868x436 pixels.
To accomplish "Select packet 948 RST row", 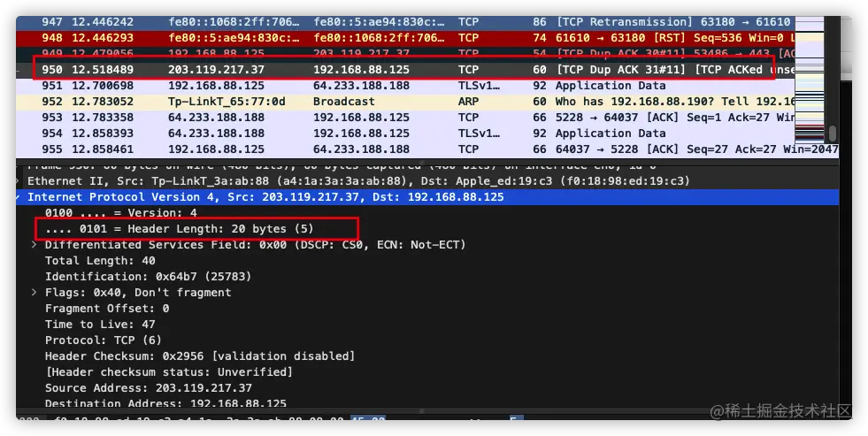I will tap(405, 38).
